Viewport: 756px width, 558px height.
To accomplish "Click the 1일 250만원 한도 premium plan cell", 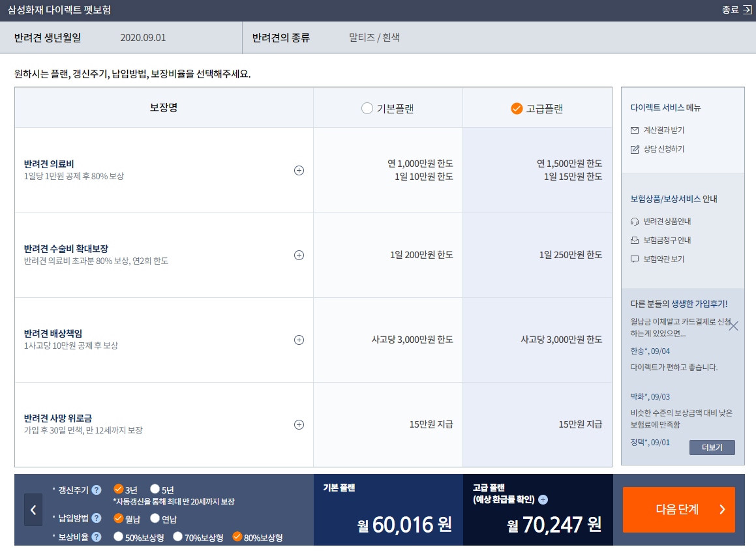I will [x=570, y=255].
